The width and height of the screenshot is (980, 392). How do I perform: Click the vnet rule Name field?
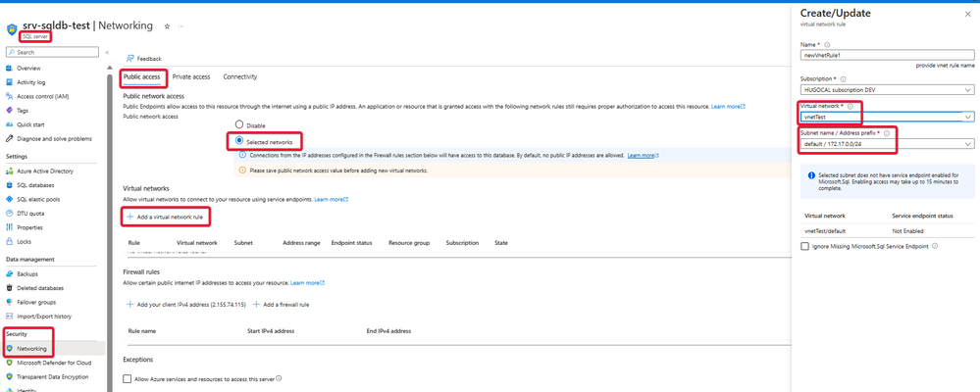[x=887, y=55]
